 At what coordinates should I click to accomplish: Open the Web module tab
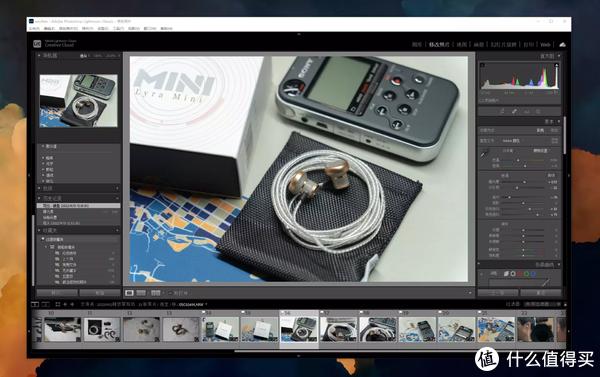coord(545,45)
